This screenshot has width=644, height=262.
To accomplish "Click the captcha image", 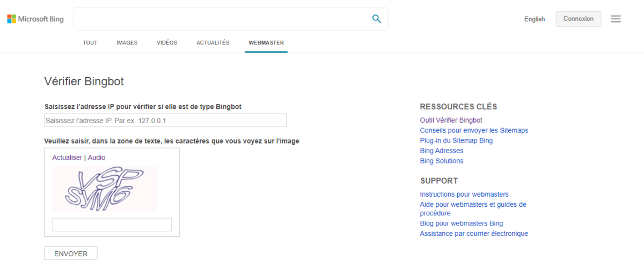I will coord(105,189).
